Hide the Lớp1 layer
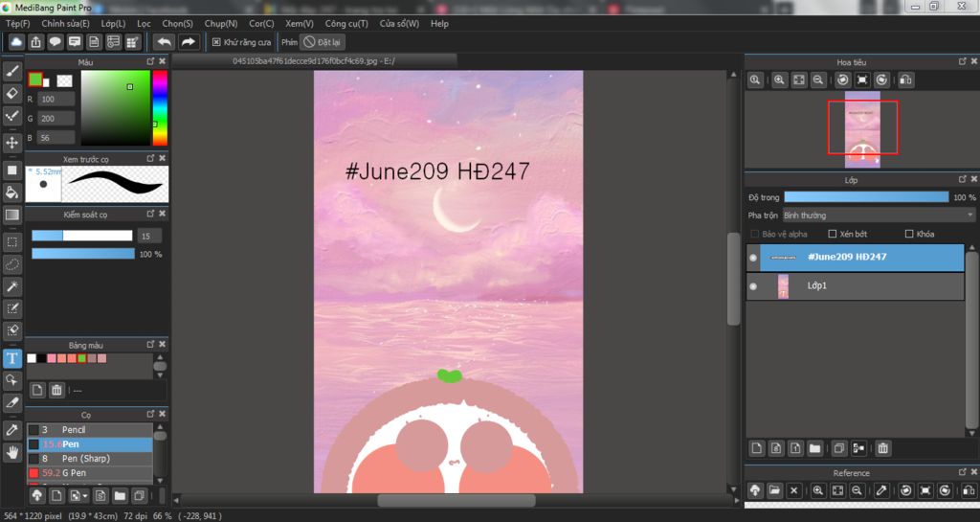 point(753,286)
